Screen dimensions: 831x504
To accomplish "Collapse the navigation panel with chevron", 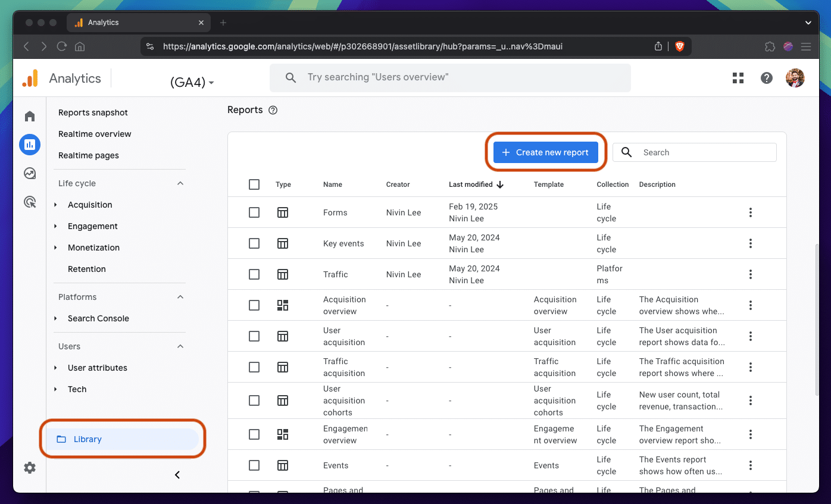I will [x=177, y=475].
